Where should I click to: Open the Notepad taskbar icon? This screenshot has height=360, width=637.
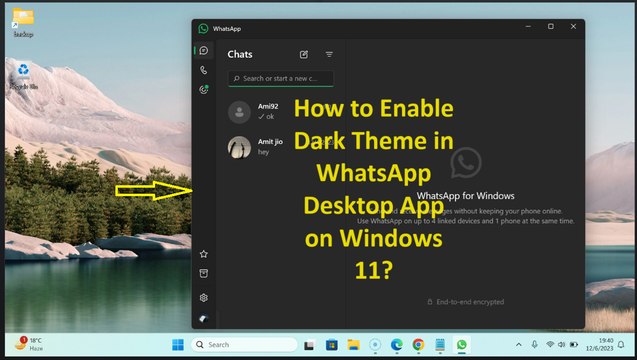[x=440, y=345]
